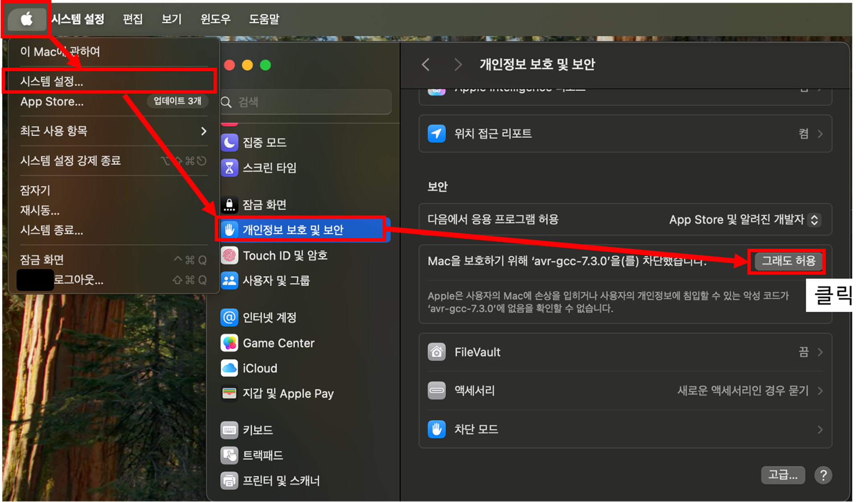The height and width of the screenshot is (502, 868).
Task: Open Users and Groups icon
Action: 229,281
